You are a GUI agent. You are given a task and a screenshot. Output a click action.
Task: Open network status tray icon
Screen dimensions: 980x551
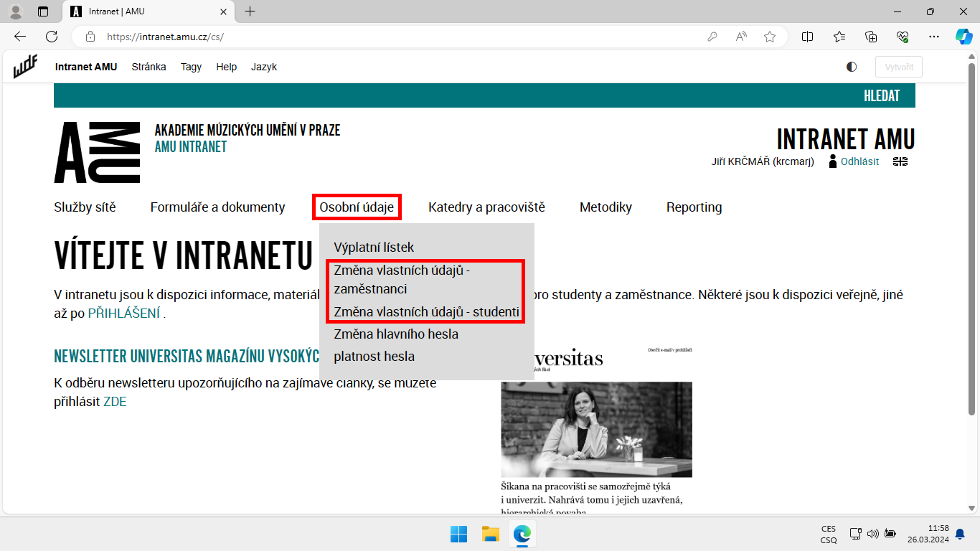pyautogui.click(x=855, y=534)
